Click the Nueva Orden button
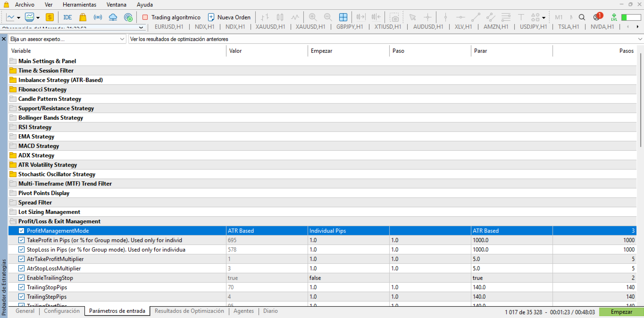Viewport: 644px width, 318px height. (x=229, y=17)
